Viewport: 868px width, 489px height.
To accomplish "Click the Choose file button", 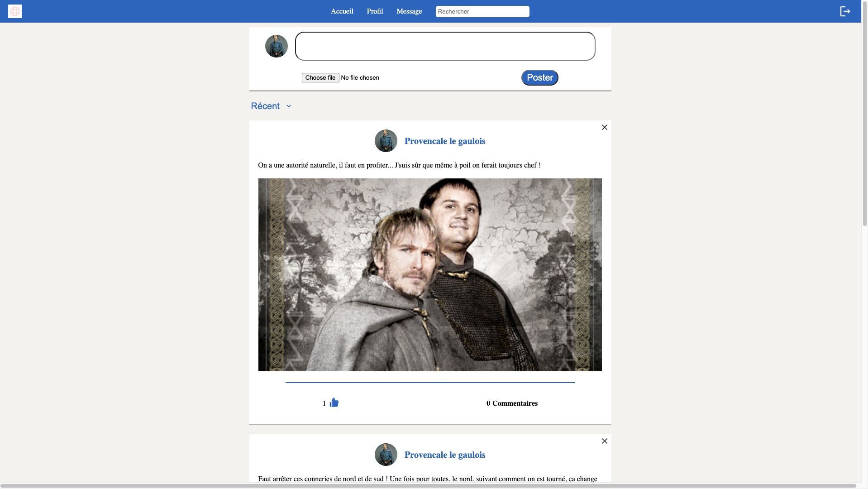I will pos(320,78).
